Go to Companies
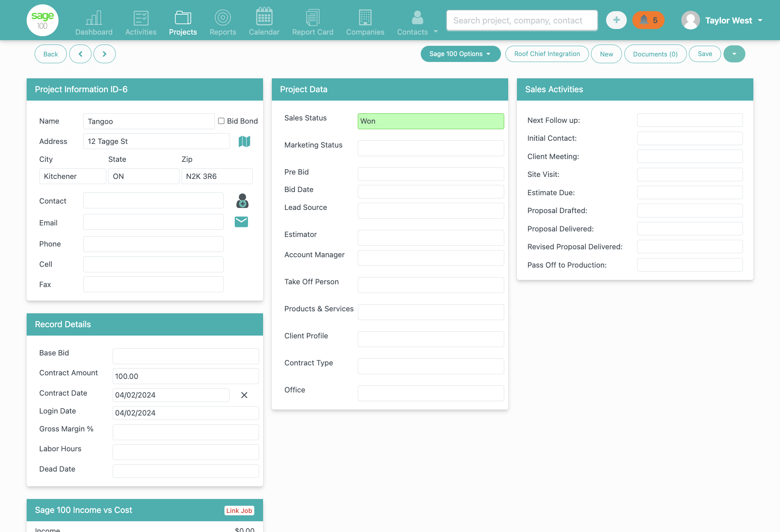 click(x=365, y=23)
